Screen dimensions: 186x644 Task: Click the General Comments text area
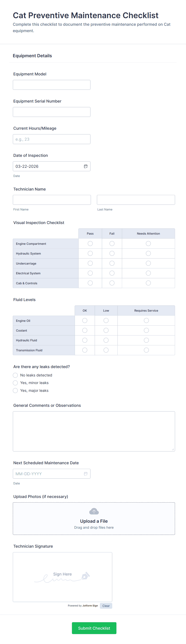pos(94,431)
